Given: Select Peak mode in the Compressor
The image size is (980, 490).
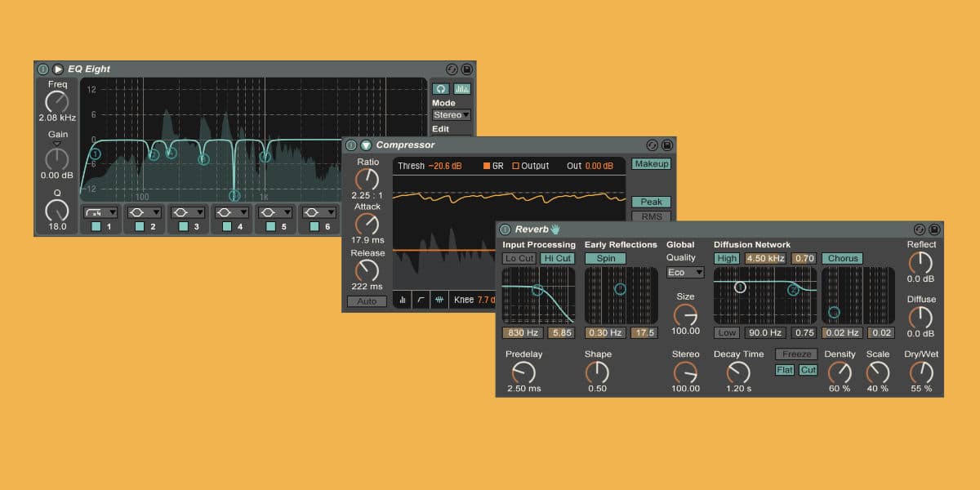Looking at the screenshot, I should pyautogui.click(x=651, y=202).
